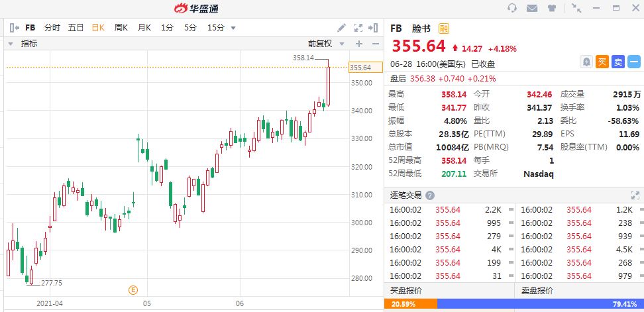Click the 脸书 stock name
644x312 pixels.
(x=421, y=28)
